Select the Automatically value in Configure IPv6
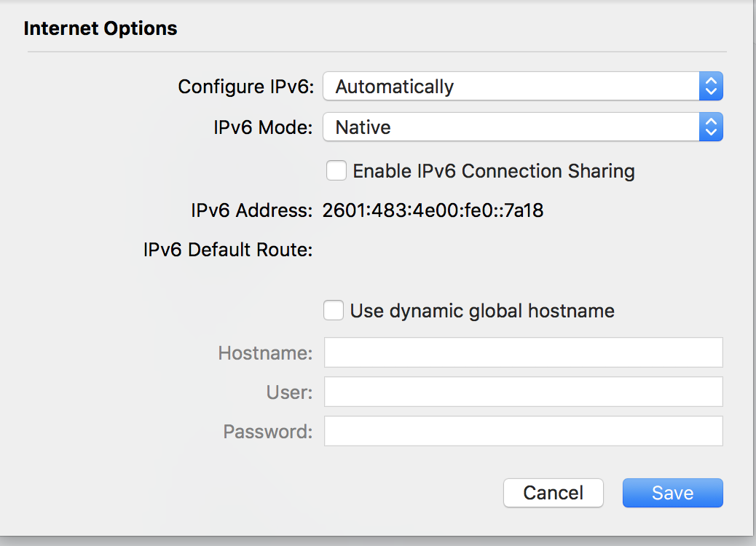Image resolution: width=756 pixels, height=546 pixels. point(394,86)
